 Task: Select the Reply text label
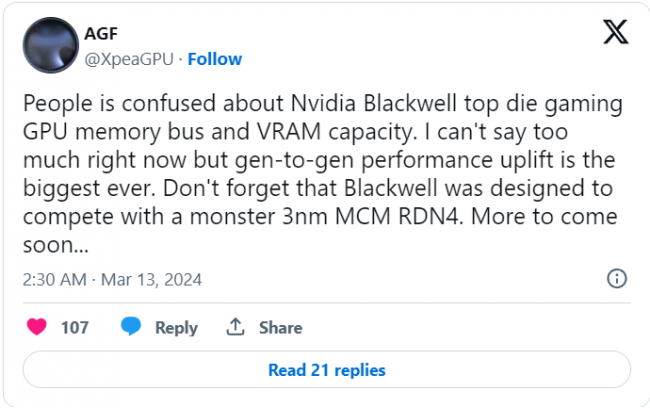coord(176,328)
